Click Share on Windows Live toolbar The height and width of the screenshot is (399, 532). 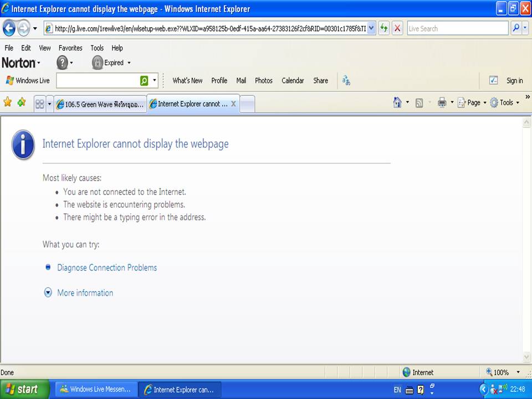click(x=321, y=80)
